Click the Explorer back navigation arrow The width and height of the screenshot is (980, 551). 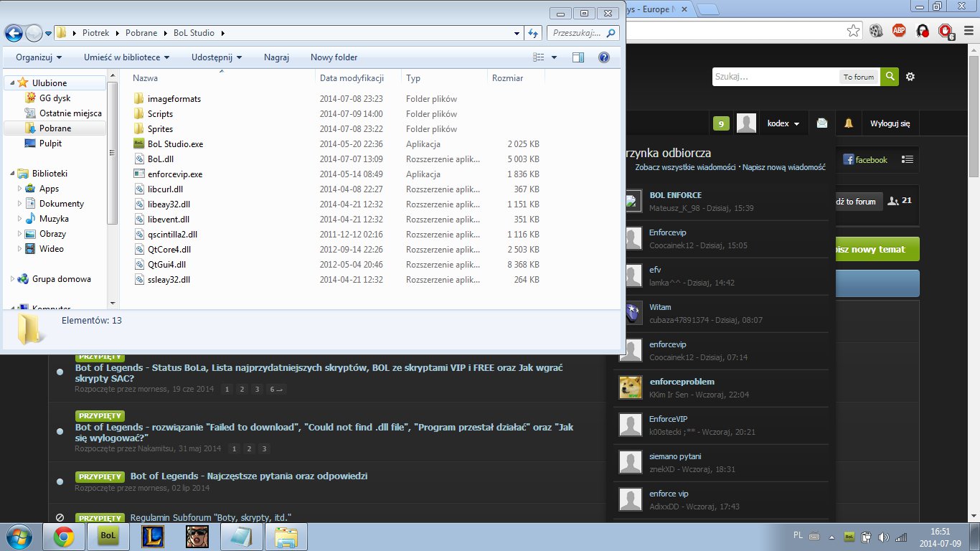click(14, 33)
